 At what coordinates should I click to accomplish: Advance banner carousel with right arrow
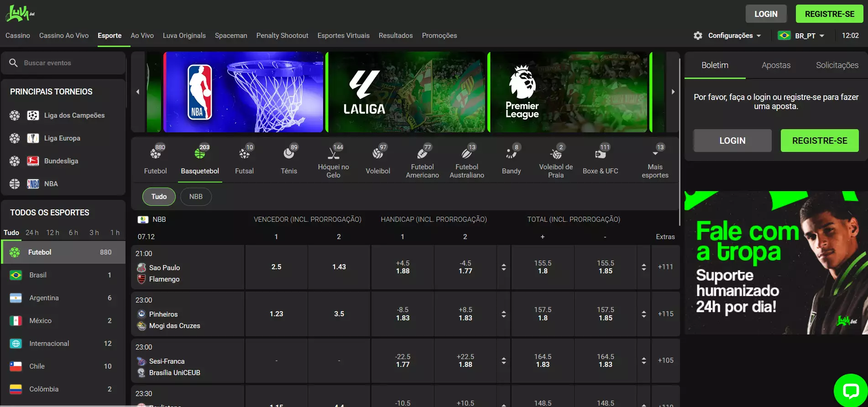[673, 92]
